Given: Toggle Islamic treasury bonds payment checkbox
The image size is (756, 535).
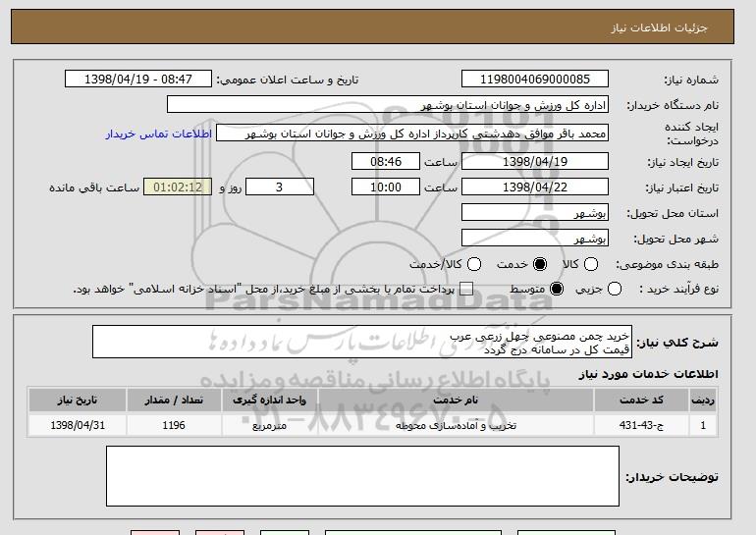Looking at the screenshot, I should point(465,289).
